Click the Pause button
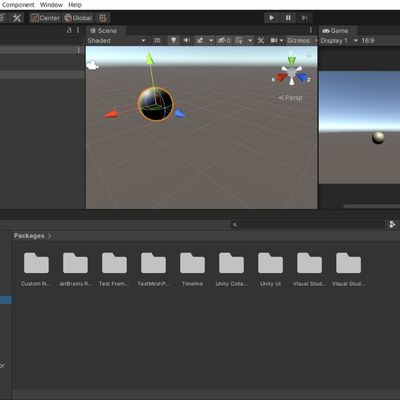The height and width of the screenshot is (400, 400). [288, 18]
